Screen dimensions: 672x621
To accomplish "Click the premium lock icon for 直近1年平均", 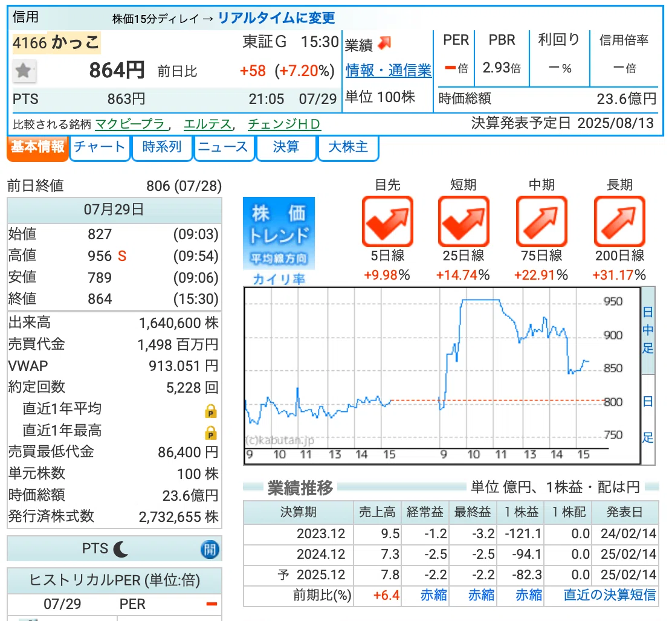I will (210, 411).
